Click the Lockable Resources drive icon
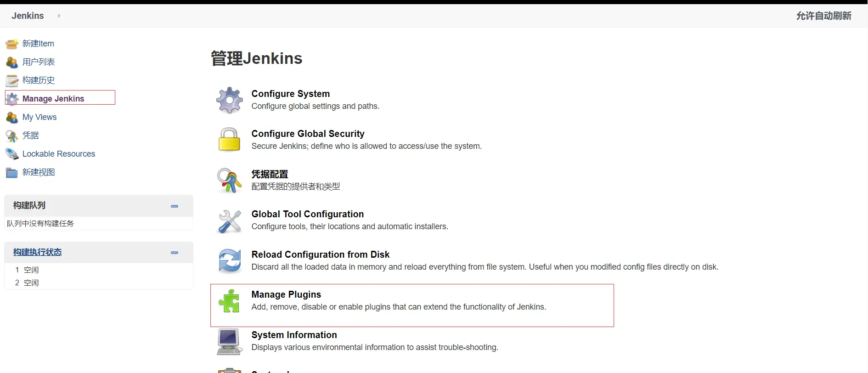This screenshot has width=868, height=373. [x=12, y=154]
